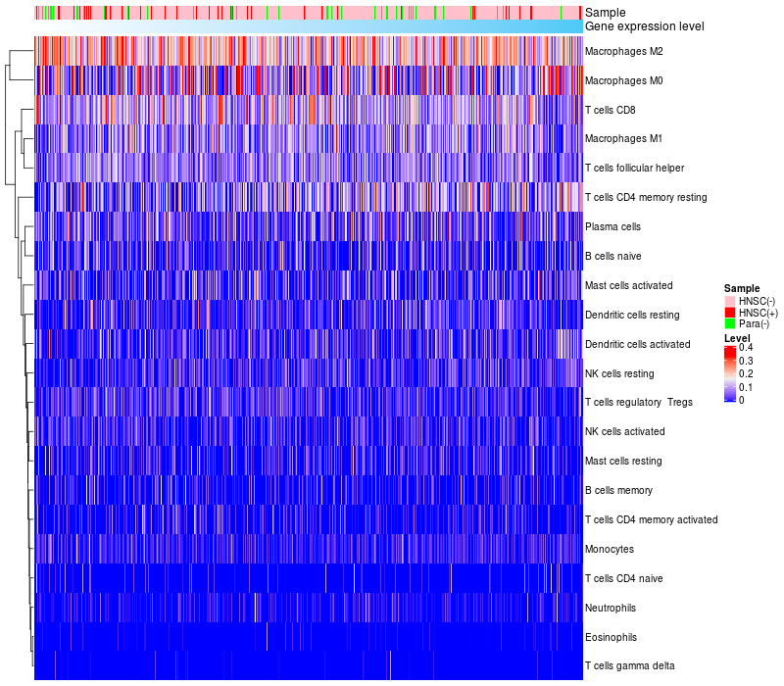The height and width of the screenshot is (686, 784).
Task: Click the Sample legend title
Action: 742,288
